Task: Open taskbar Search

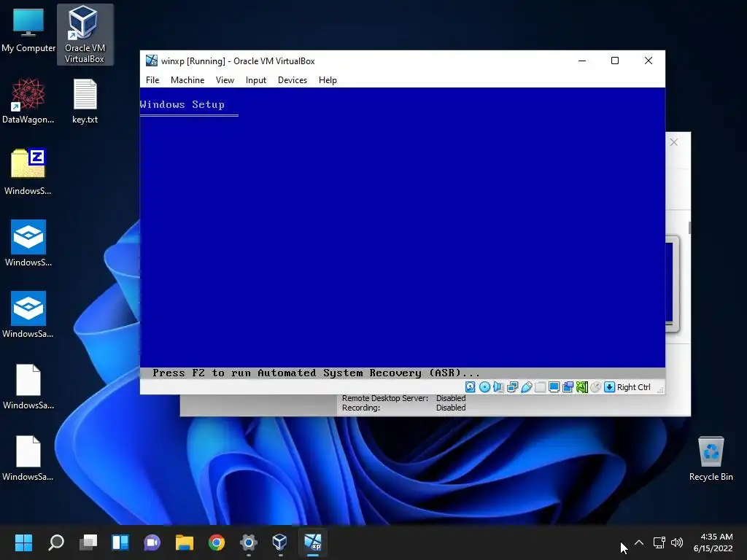Action: [56, 542]
